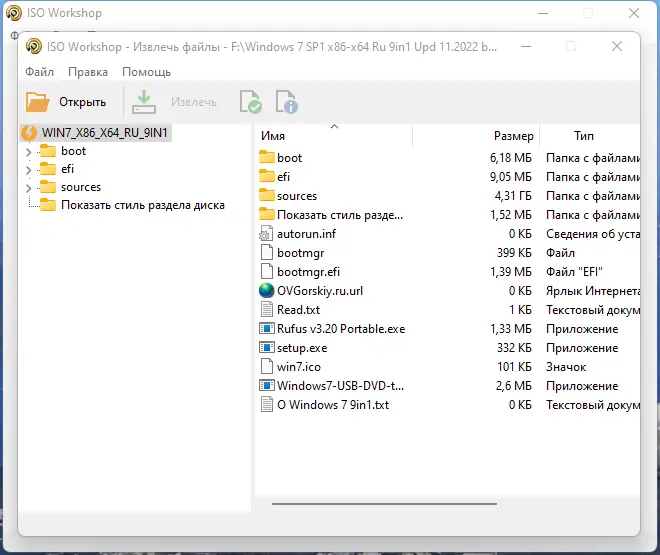The height and width of the screenshot is (555, 660).
Task: Click the globe icon of OVGorskiy.ru.url
Action: (266, 290)
